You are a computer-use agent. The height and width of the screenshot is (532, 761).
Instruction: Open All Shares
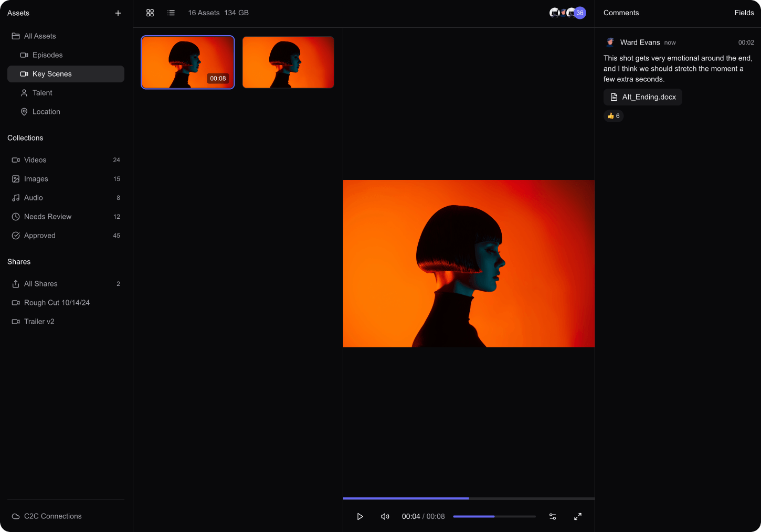(x=66, y=284)
